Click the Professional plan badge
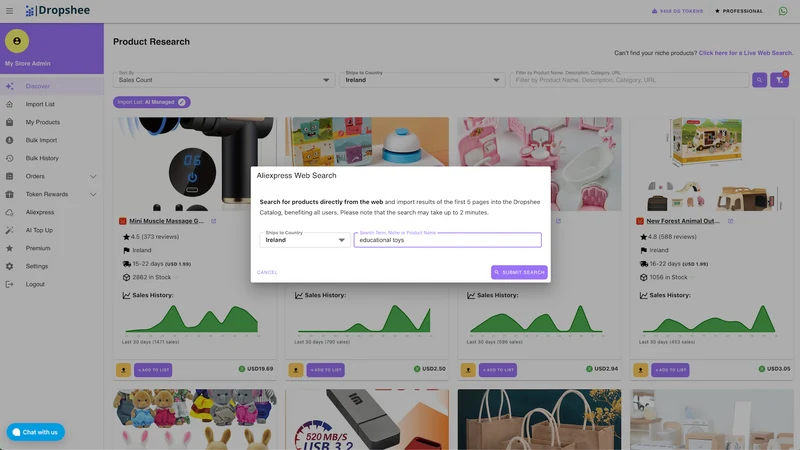 pyautogui.click(x=739, y=11)
